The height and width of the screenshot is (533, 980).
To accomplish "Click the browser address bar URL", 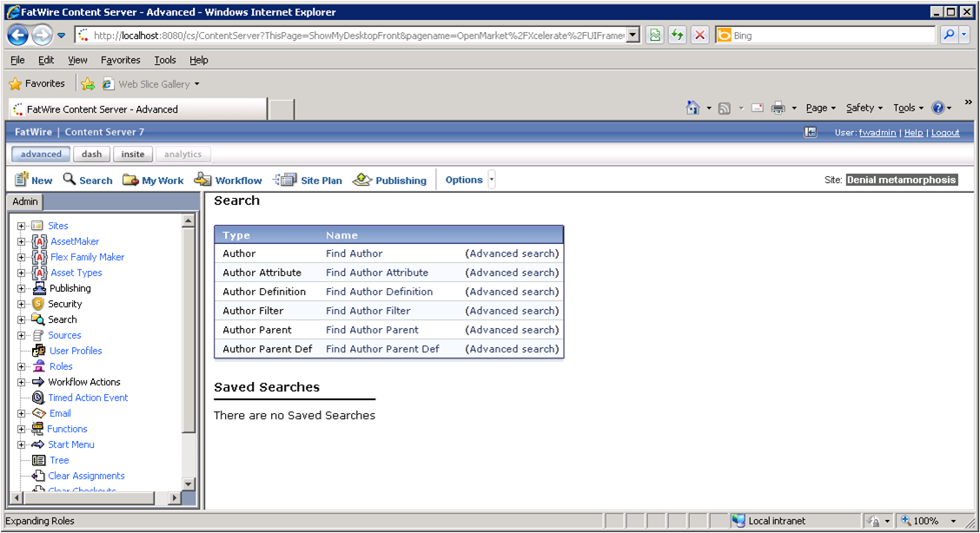I will [358, 36].
